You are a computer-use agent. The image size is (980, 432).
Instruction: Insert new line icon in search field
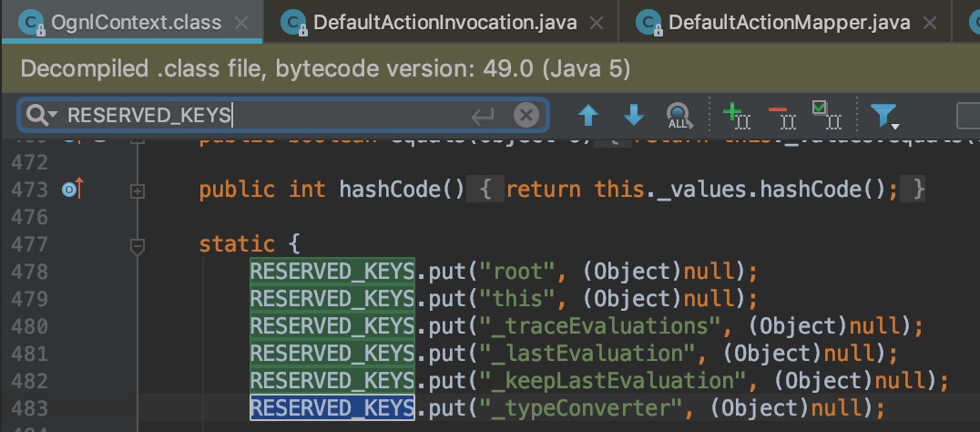483,115
